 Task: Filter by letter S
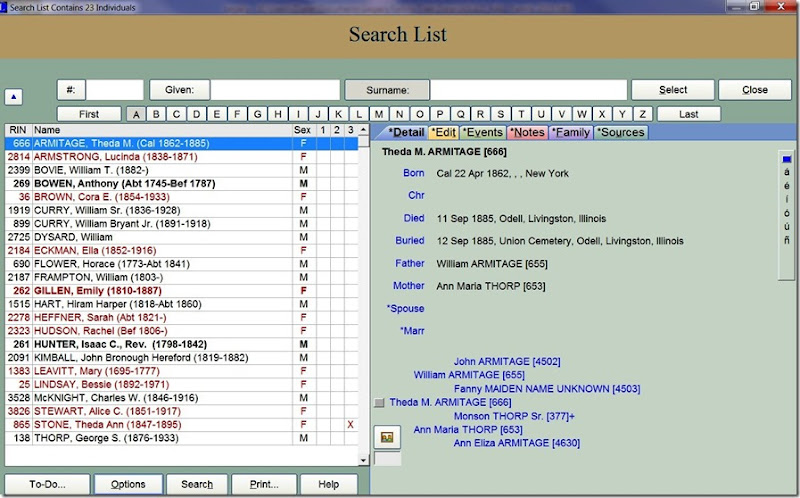[501, 114]
